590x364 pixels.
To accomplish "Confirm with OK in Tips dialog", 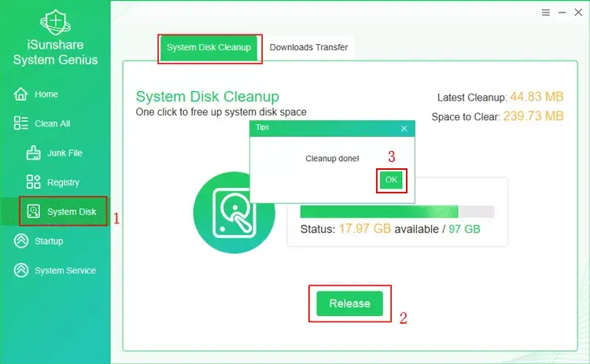I will [391, 180].
